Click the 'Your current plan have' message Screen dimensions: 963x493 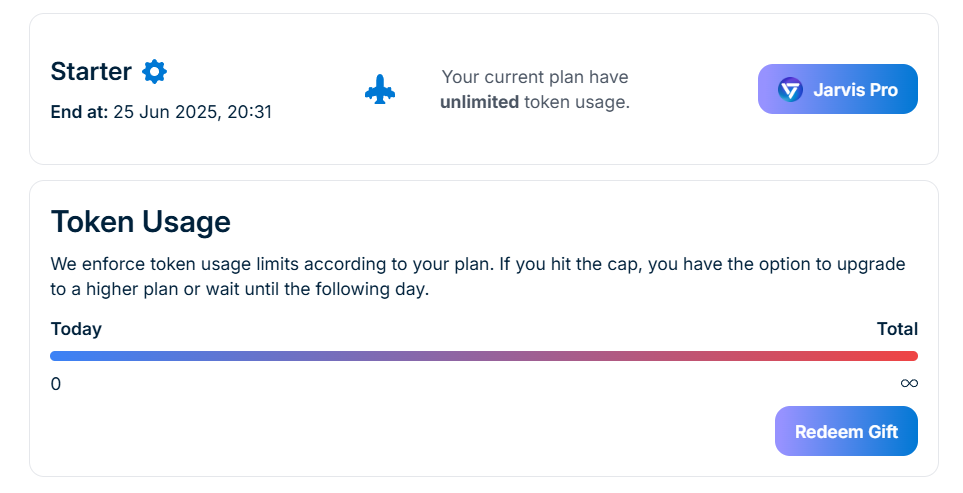click(x=535, y=77)
